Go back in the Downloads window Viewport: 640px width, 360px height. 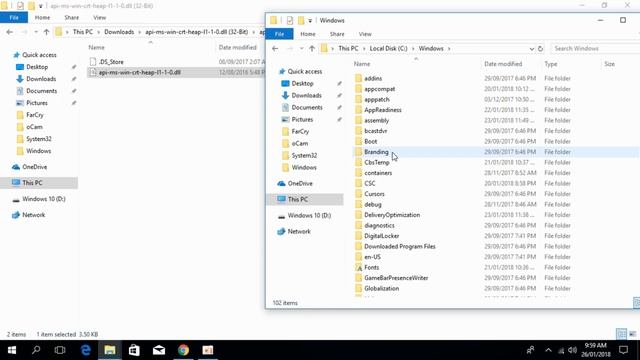click(10, 32)
